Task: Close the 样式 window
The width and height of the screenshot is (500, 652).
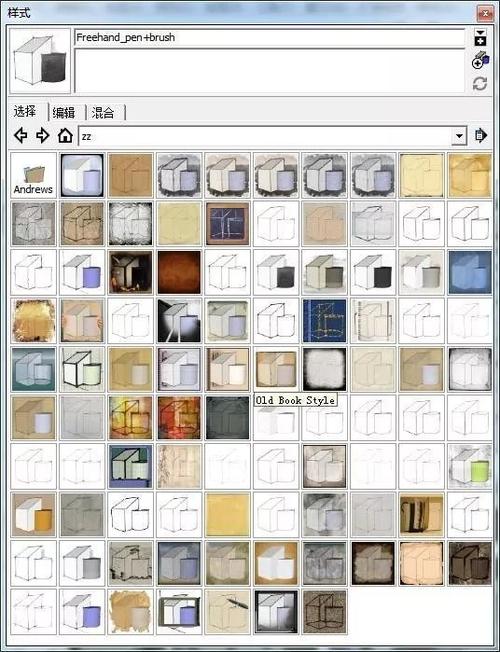Action: pos(485,13)
